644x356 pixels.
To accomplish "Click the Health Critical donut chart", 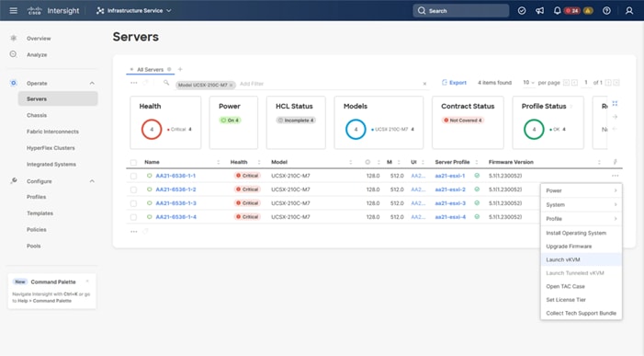I will coord(152,129).
